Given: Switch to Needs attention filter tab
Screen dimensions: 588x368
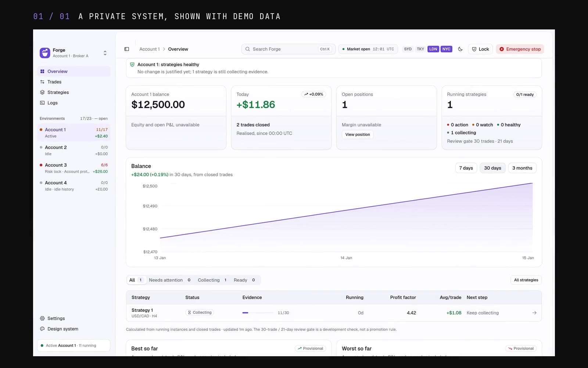Looking at the screenshot, I should tap(170, 280).
